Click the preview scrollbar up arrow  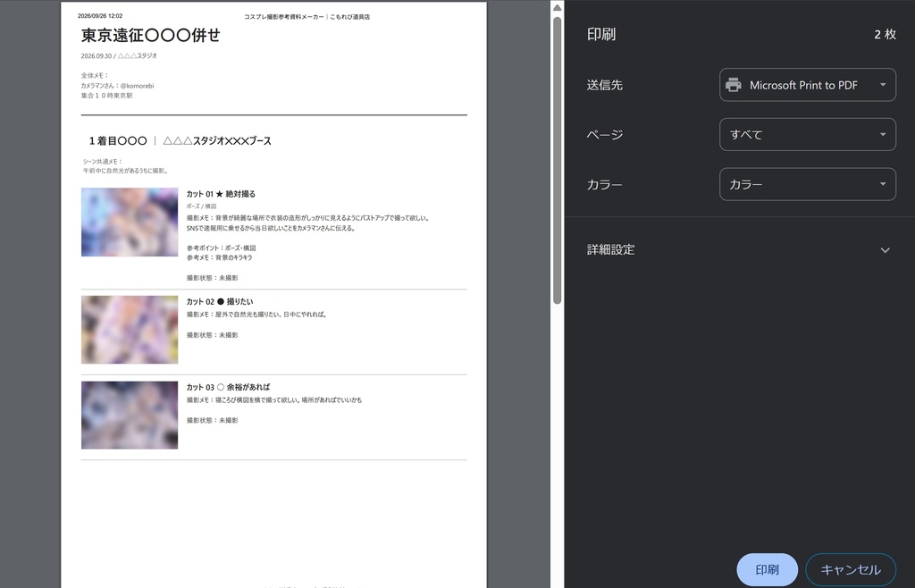pos(558,8)
